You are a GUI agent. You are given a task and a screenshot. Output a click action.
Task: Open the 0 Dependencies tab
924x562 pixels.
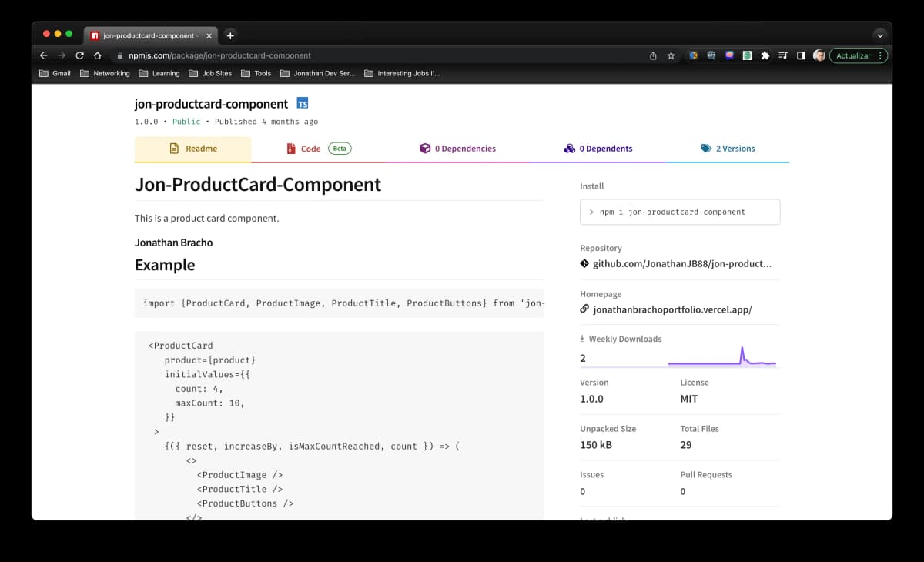tap(457, 149)
